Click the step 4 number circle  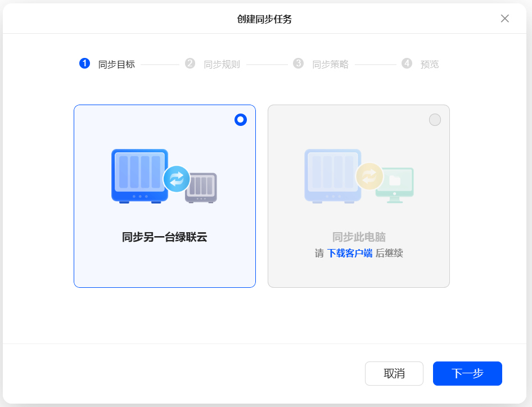407,64
